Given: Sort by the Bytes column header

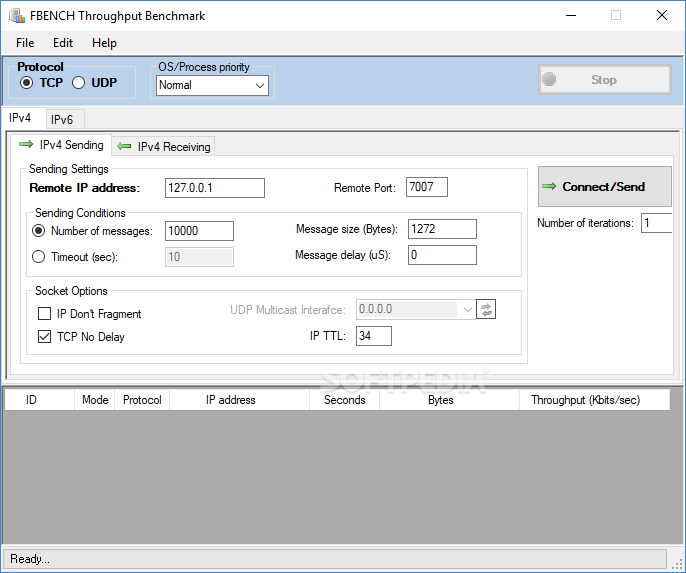Looking at the screenshot, I should [x=449, y=400].
